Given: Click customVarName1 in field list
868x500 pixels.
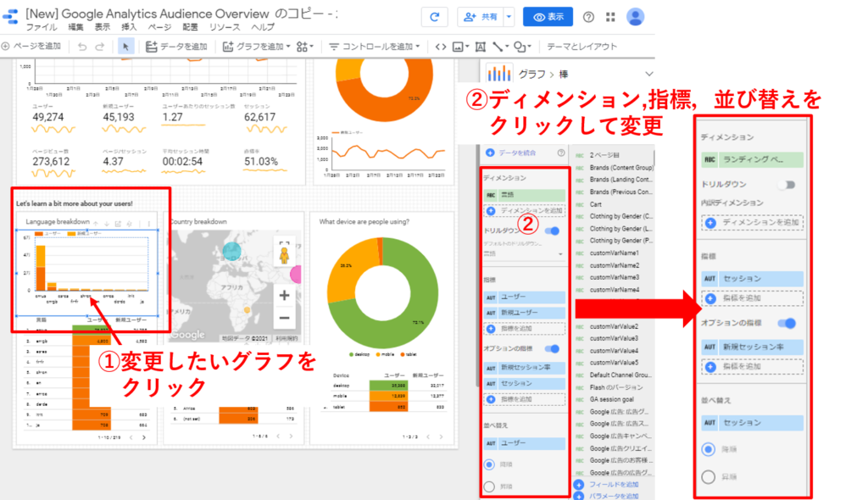Looking at the screenshot, I should tap(614, 253).
